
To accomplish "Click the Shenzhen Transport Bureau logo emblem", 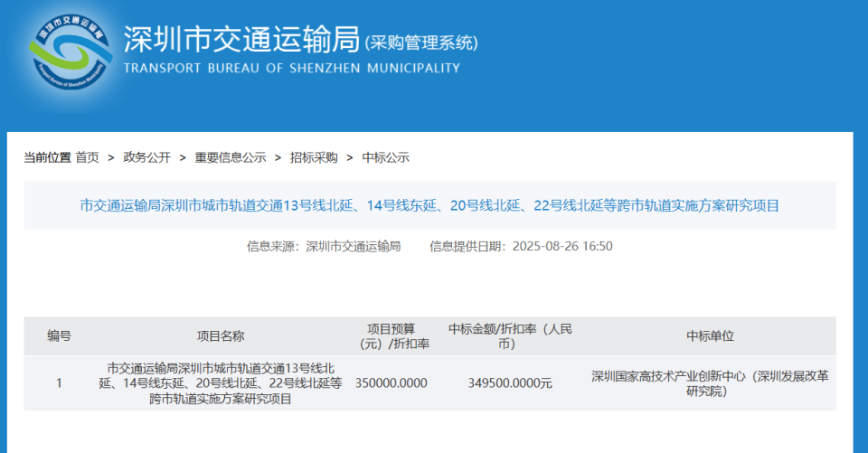I will [71, 52].
